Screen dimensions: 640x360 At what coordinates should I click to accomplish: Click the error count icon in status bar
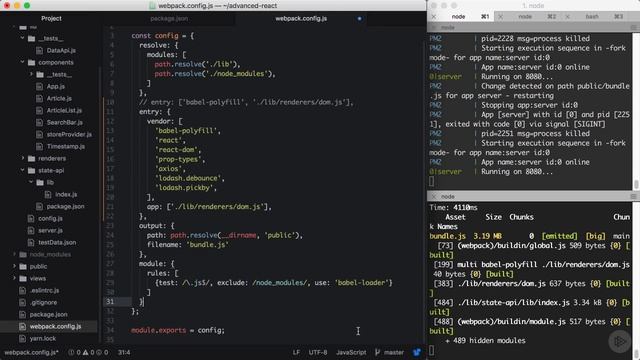pos(71,352)
